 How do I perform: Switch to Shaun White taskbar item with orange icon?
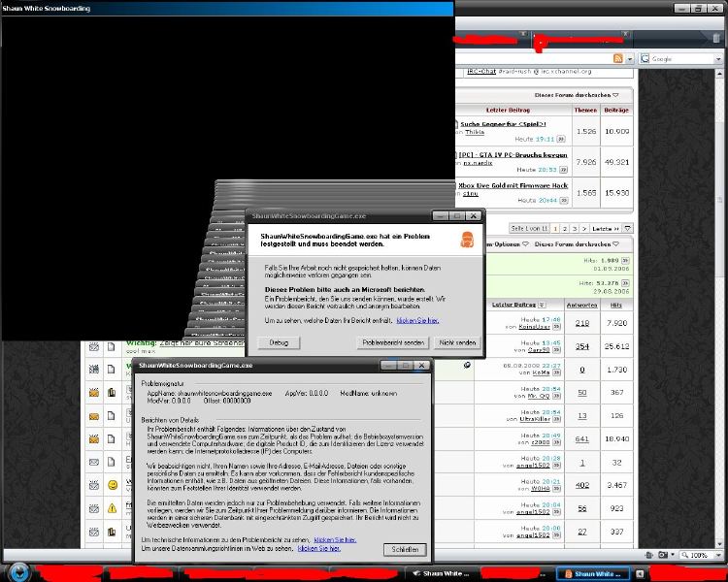click(x=596, y=572)
